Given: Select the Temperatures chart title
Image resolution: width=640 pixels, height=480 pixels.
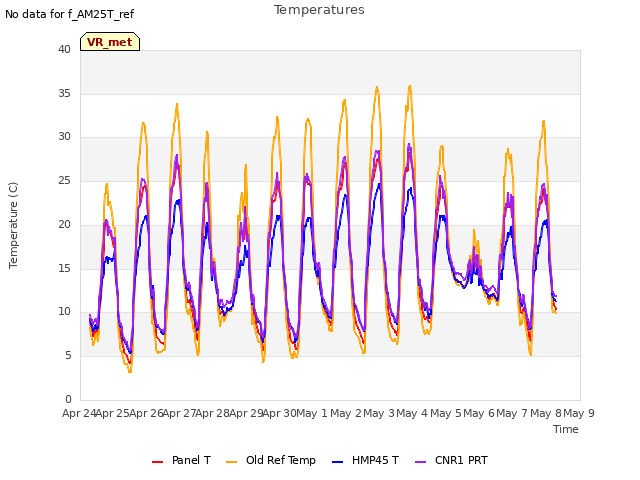Looking at the screenshot, I should (319, 10).
